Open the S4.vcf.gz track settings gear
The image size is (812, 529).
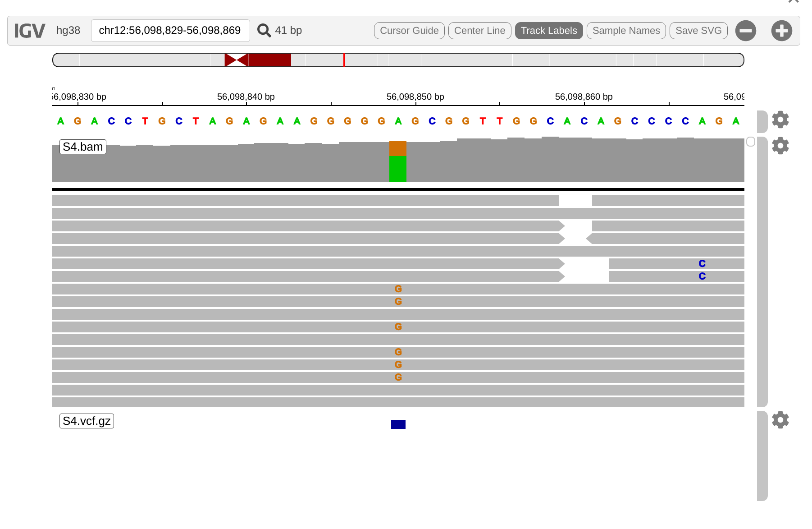[x=780, y=420]
